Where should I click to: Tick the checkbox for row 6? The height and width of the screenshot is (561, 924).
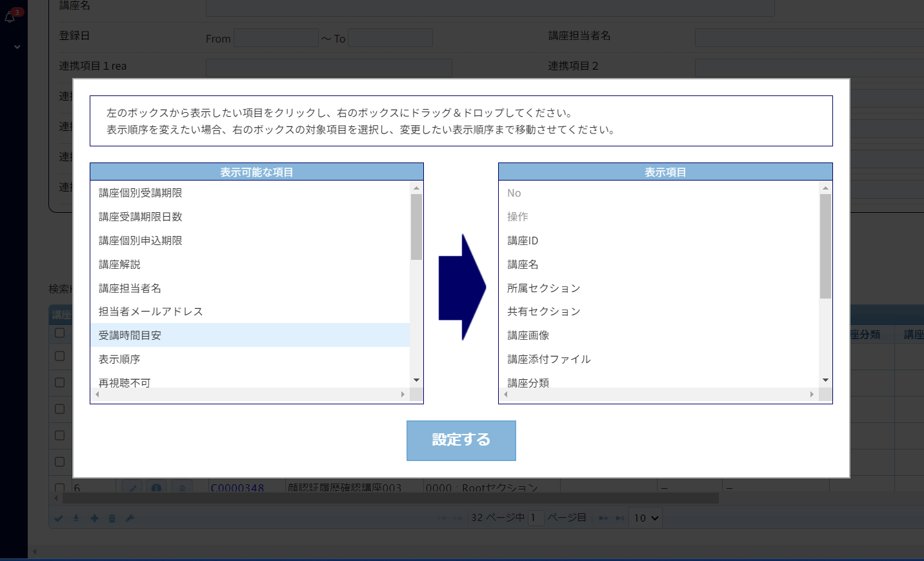pyautogui.click(x=60, y=488)
